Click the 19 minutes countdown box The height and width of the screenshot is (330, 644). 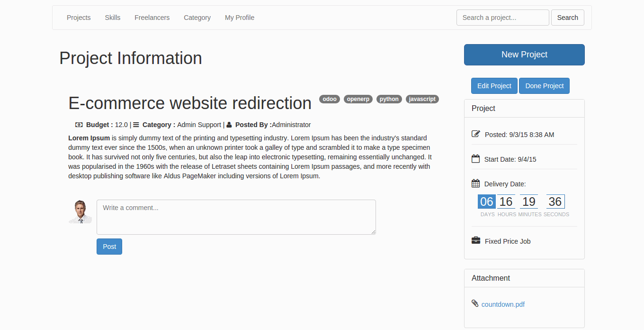(x=529, y=202)
